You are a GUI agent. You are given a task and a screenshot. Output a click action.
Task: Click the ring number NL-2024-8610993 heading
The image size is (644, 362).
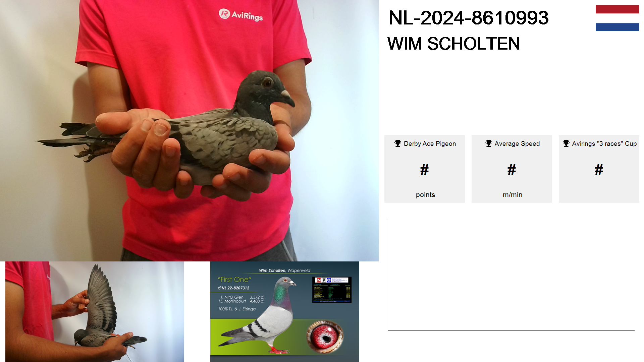[469, 18]
